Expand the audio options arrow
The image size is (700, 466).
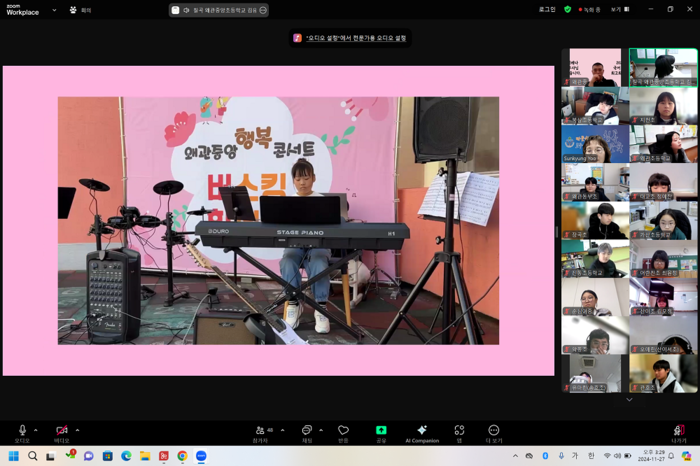pyautogui.click(x=36, y=430)
